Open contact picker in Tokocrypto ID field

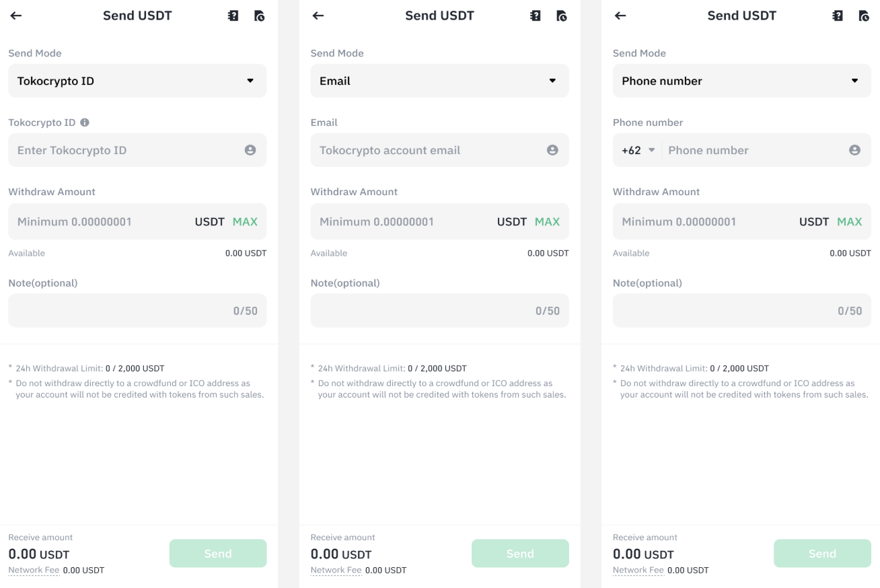[x=250, y=150]
